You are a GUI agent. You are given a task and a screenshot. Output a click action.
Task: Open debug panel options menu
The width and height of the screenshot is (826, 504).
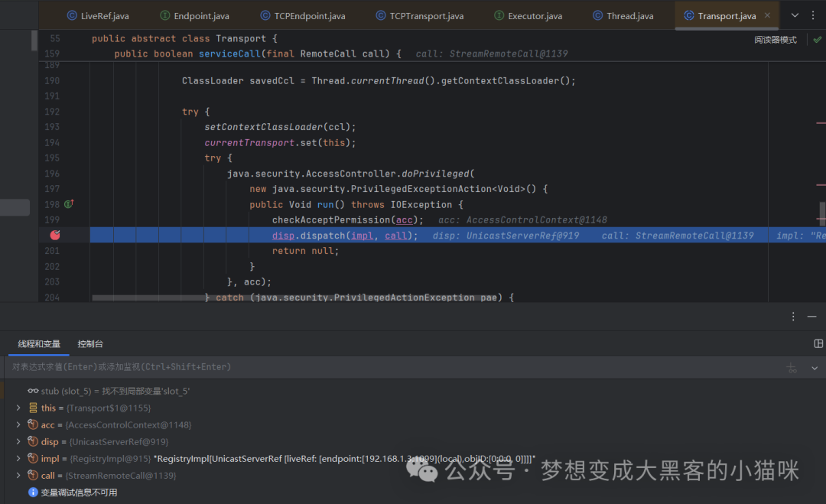point(793,317)
